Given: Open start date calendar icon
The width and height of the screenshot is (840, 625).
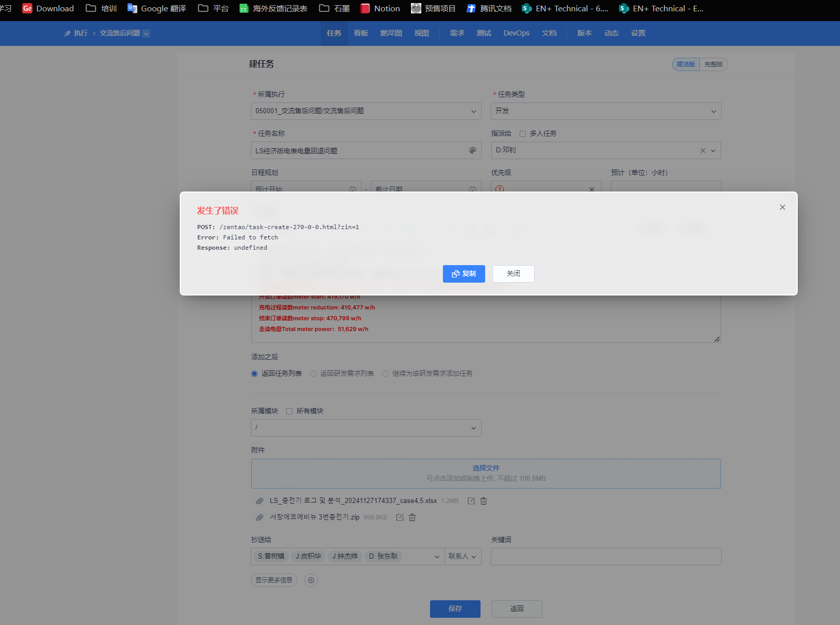Looking at the screenshot, I should (x=353, y=189).
